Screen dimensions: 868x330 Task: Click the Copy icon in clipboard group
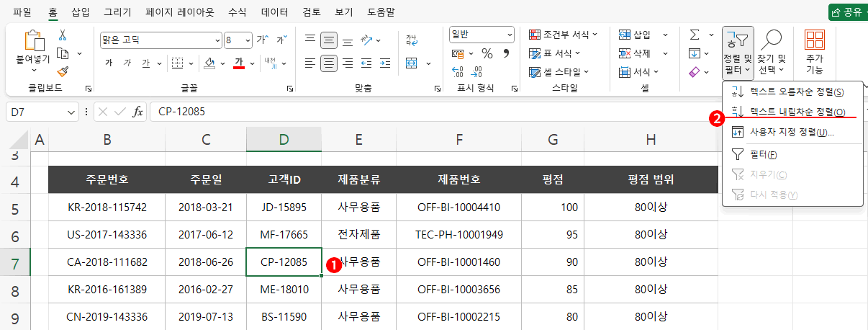(x=63, y=53)
